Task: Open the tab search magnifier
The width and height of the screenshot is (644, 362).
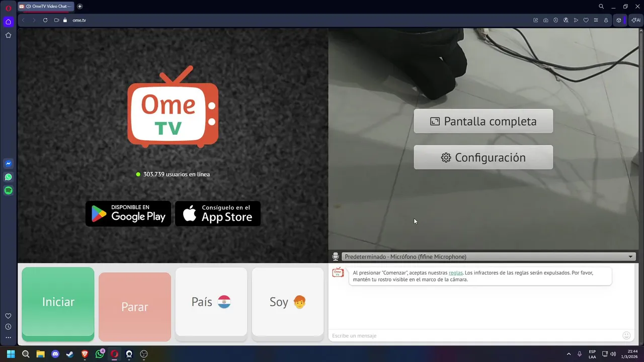Action: coord(601,7)
